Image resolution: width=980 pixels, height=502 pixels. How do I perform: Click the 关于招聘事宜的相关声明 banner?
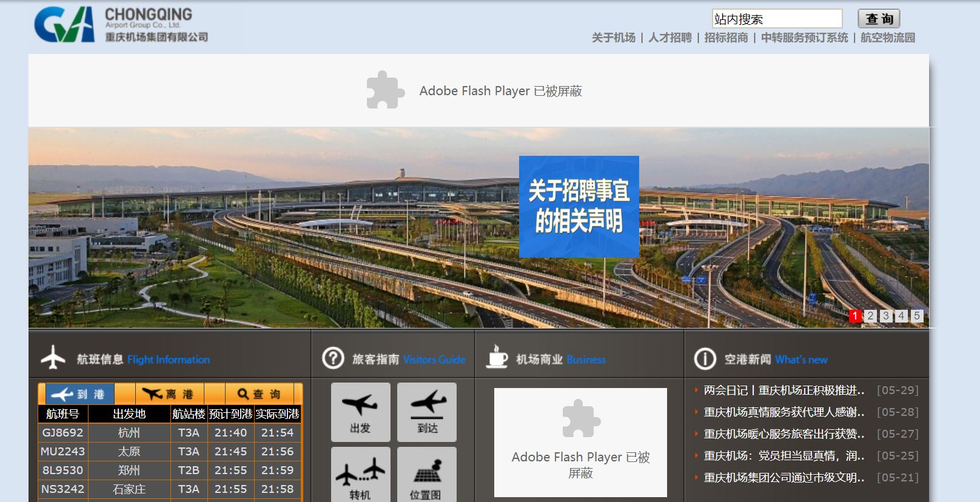pos(579,207)
